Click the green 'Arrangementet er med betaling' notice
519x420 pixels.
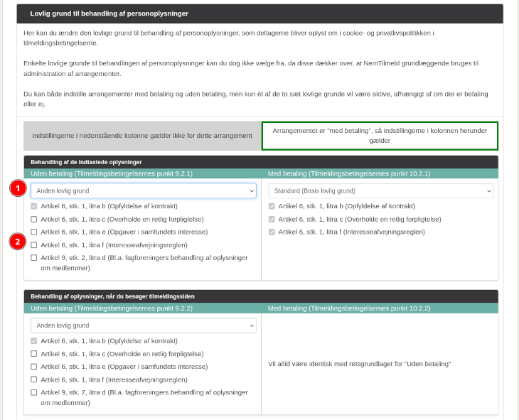[x=380, y=136]
